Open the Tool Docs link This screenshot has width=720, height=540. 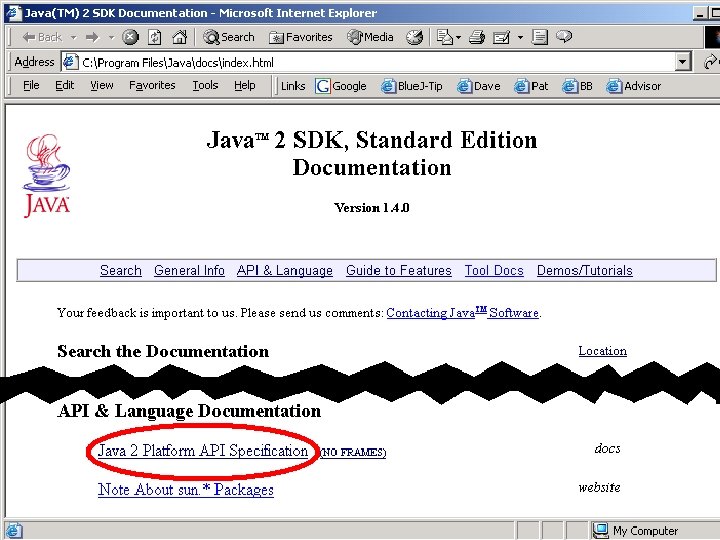tap(494, 270)
